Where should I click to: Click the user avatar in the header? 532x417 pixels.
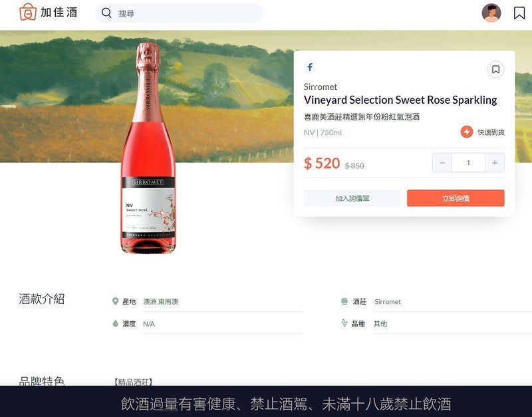point(491,13)
